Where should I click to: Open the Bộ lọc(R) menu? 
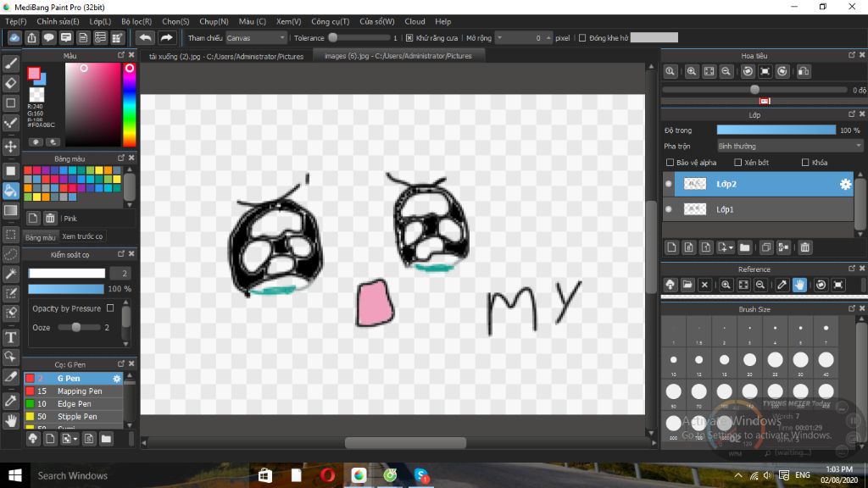pos(136,21)
